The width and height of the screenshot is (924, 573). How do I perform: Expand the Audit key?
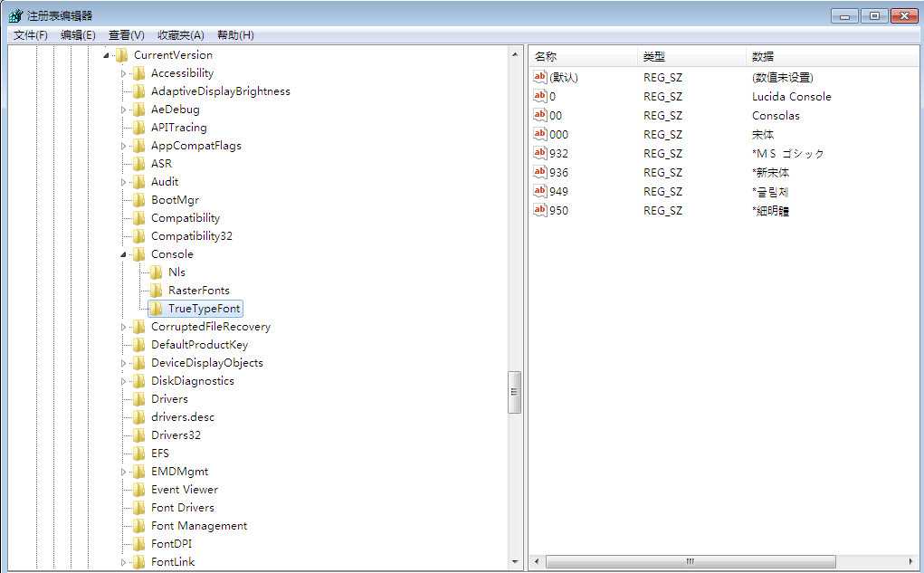[123, 182]
